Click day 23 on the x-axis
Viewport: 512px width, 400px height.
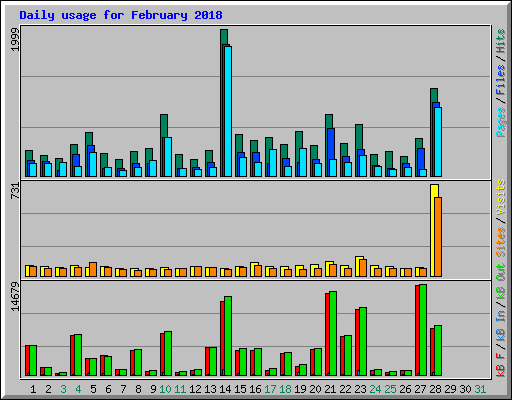(x=360, y=389)
